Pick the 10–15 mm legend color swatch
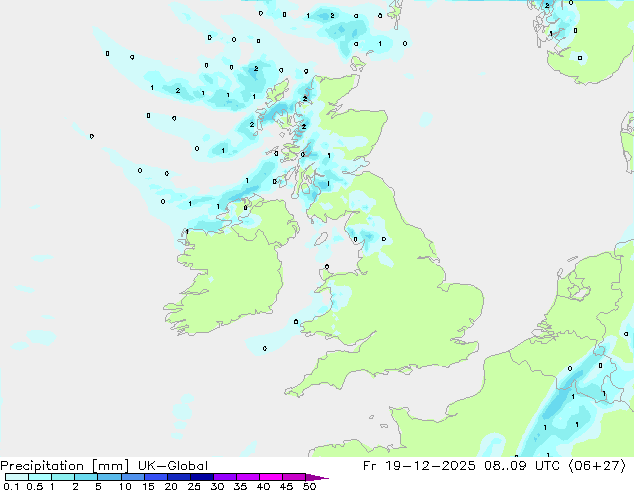The width and height of the screenshot is (634, 490). (x=132, y=477)
